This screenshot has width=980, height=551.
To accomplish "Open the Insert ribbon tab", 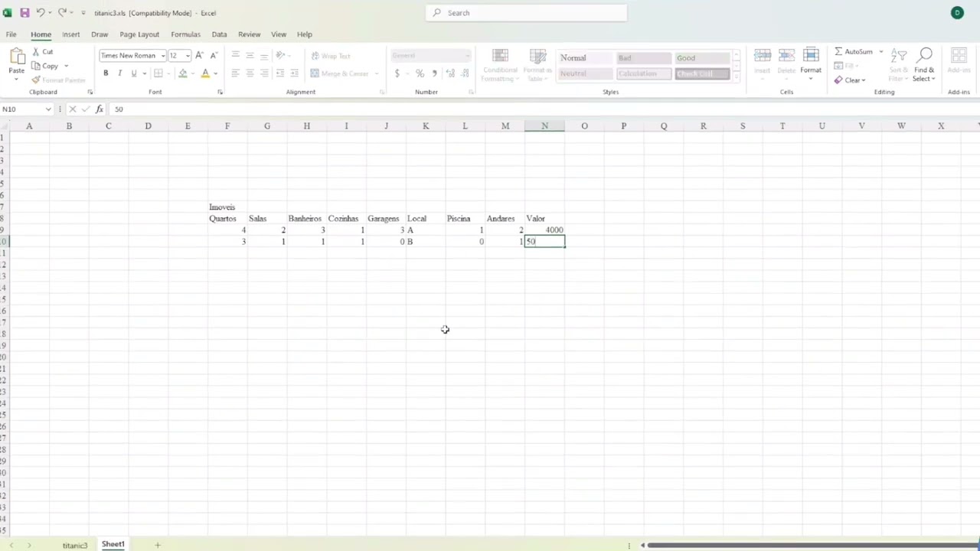I will [70, 34].
